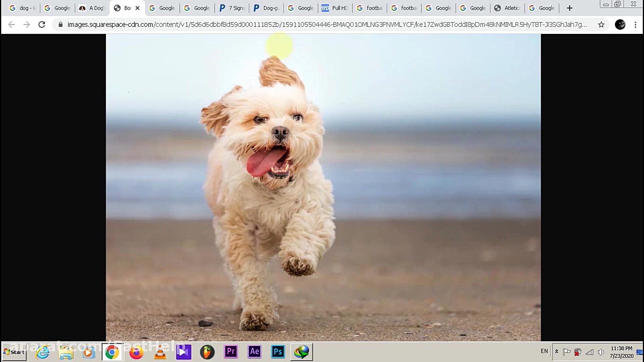Switch to the '7 Signs' tab
Viewport: 644px width, 362px height.
point(232,8)
